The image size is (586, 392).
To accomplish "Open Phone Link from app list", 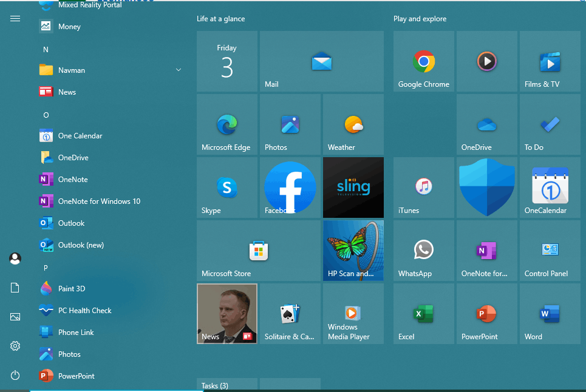I will point(111,333).
